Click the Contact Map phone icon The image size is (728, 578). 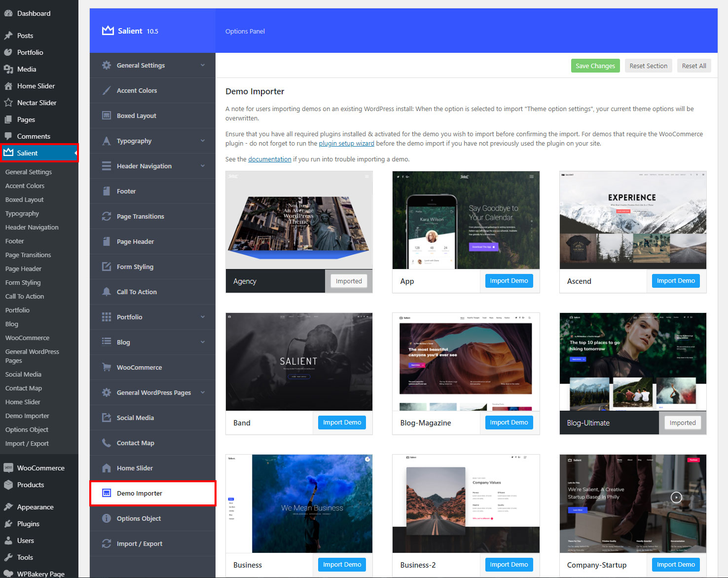point(107,443)
